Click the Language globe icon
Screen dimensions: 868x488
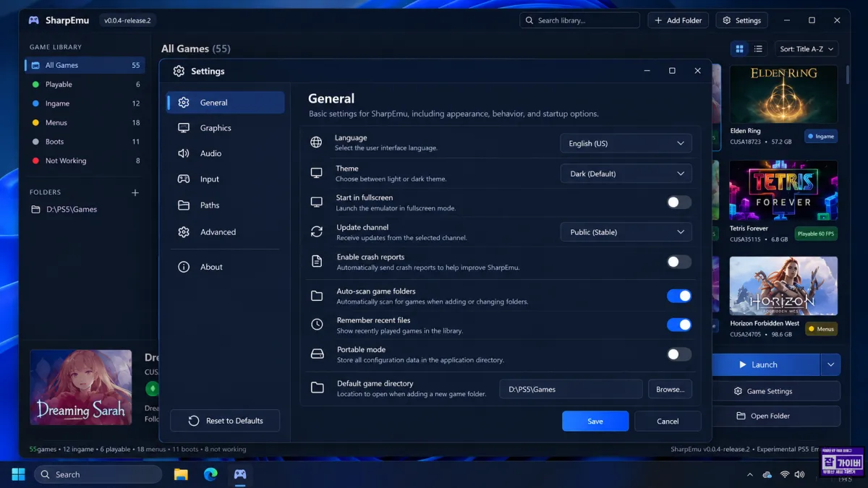[x=316, y=142]
